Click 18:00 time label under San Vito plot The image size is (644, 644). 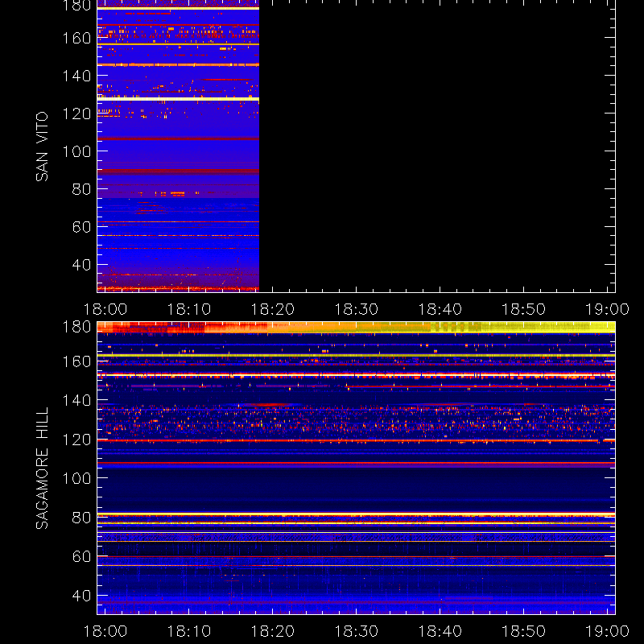[x=105, y=309]
